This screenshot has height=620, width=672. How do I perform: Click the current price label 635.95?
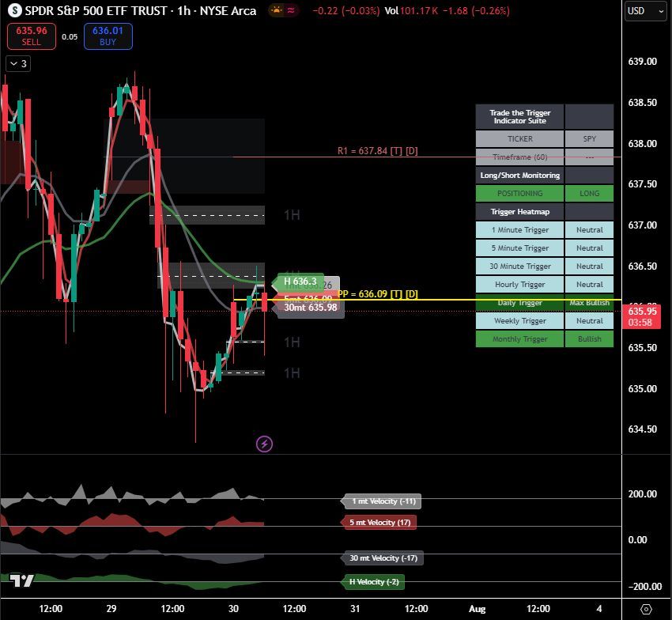(x=642, y=316)
